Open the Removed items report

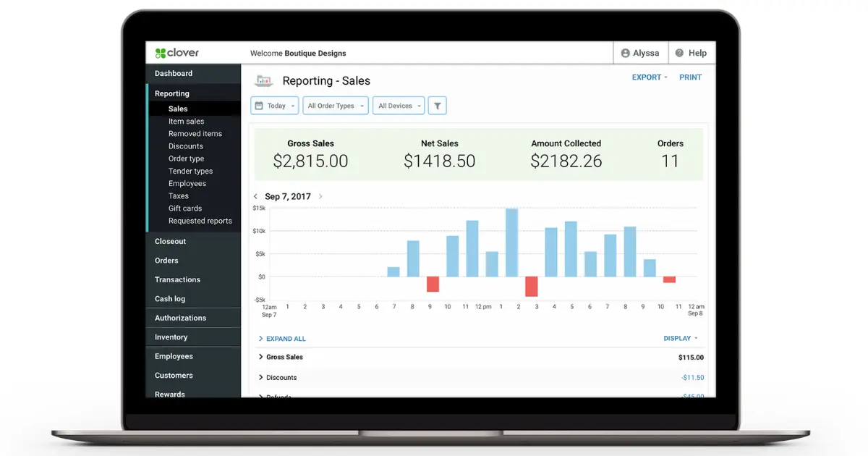pos(195,133)
